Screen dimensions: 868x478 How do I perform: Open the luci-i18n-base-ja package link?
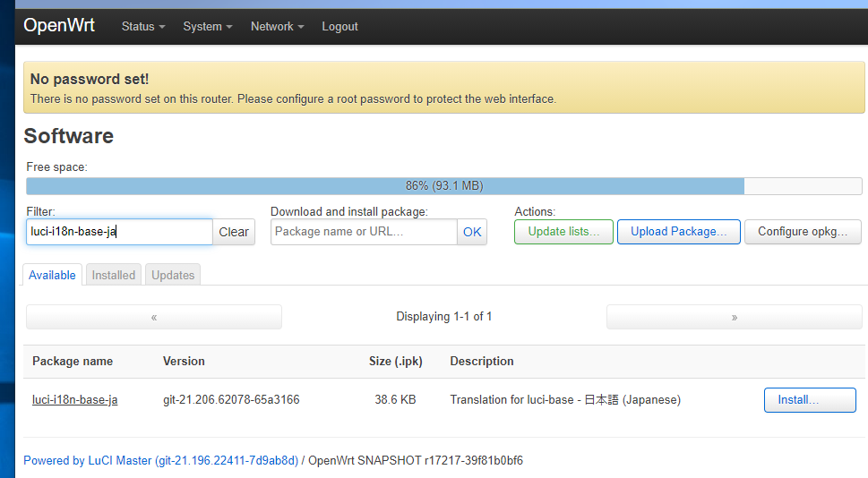74,399
